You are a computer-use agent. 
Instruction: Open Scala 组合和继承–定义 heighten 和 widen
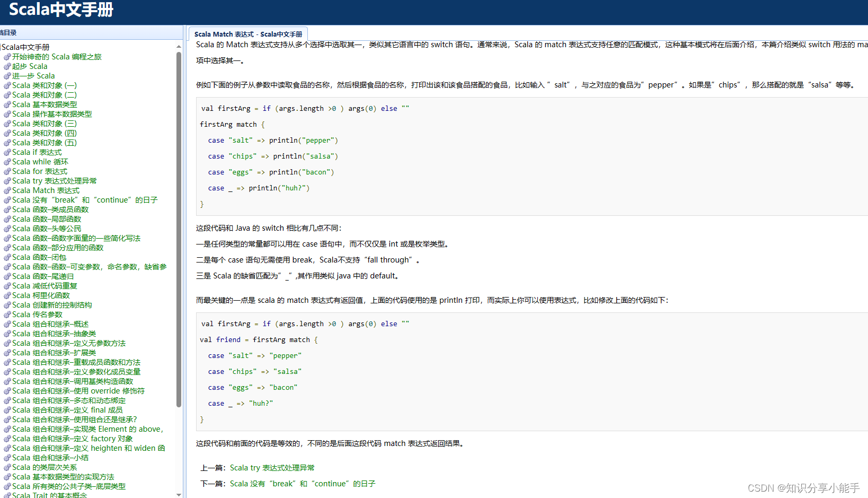pos(88,448)
